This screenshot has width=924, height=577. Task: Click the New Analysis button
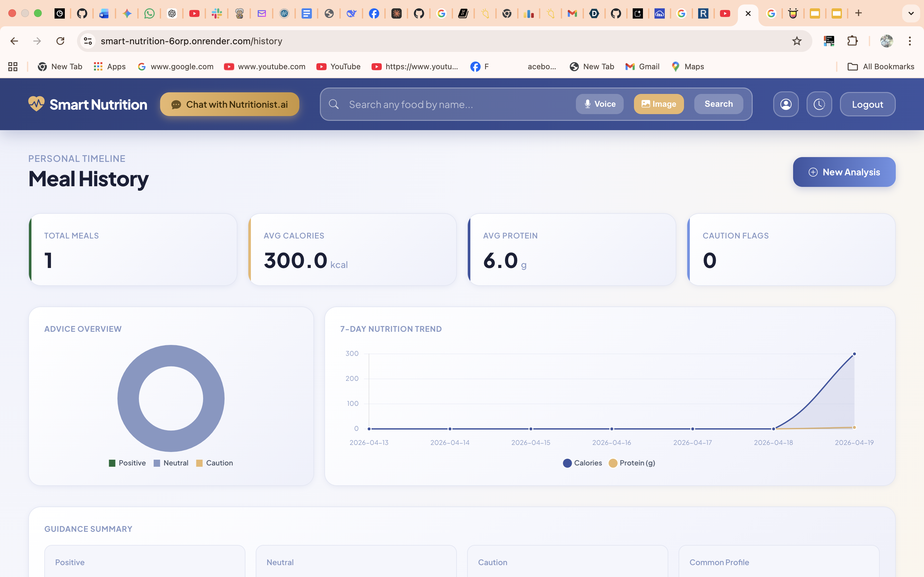tap(844, 172)
